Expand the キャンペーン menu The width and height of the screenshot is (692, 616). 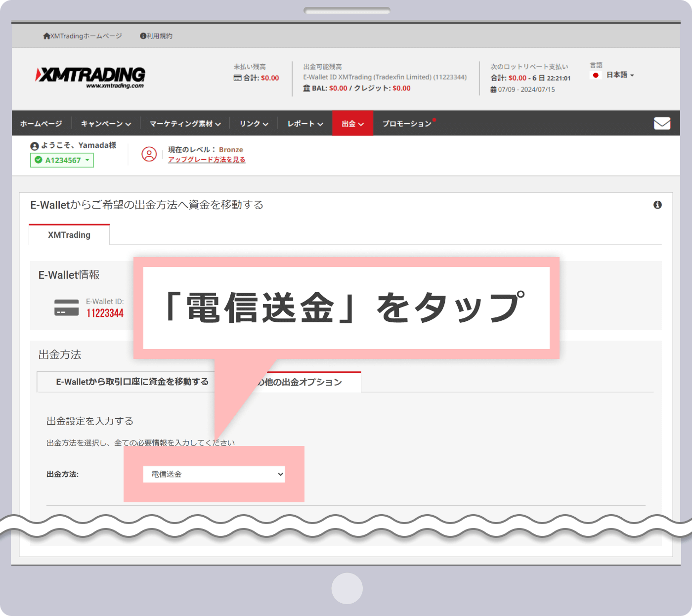106,124
